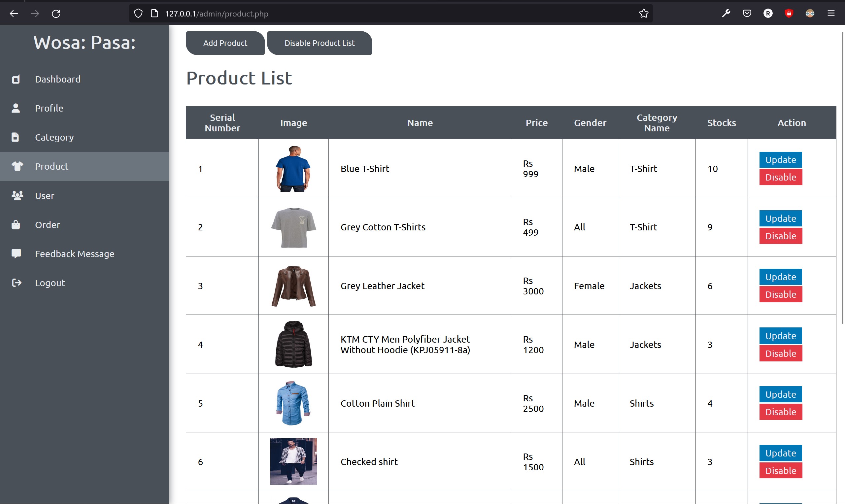This screenshot has height=504, width=845.
Task: Go to the Order sidebar menu item
Action: coord(47,225)
